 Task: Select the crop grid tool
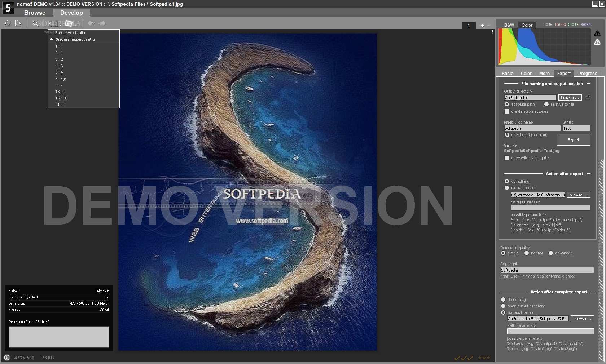coord(53,23)
